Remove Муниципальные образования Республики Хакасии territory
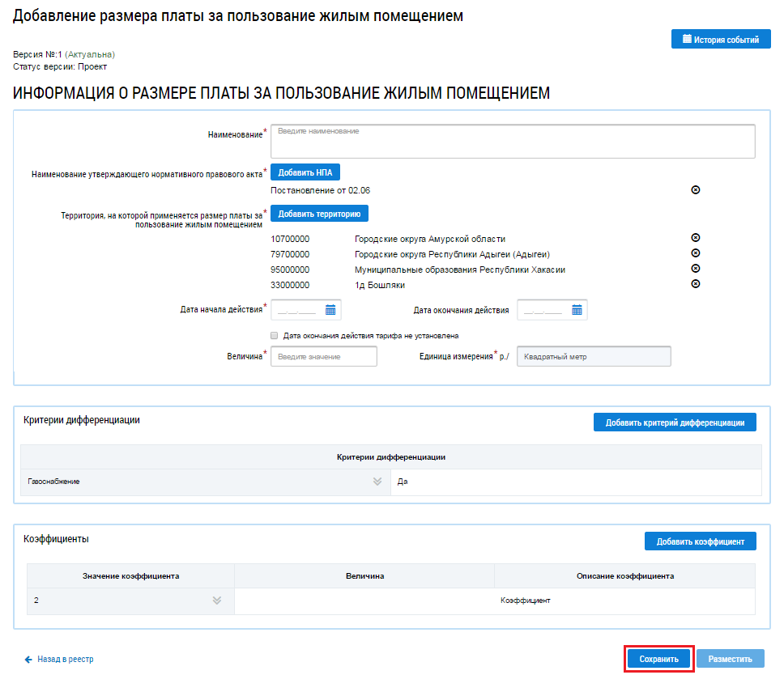This screenshot has width=784, height=675. click(x=695, y=269)
